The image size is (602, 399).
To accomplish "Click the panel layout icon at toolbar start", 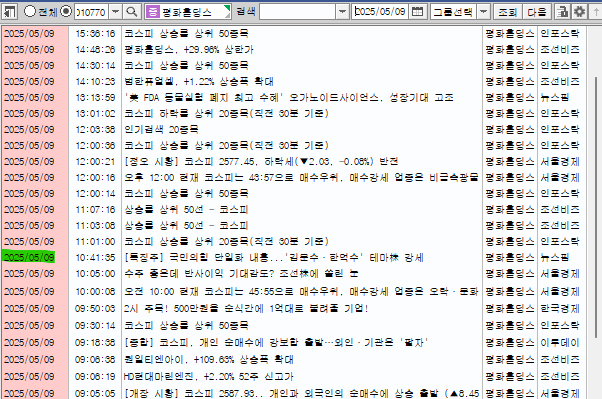I will pyautogui.click(x=9, y=12).
